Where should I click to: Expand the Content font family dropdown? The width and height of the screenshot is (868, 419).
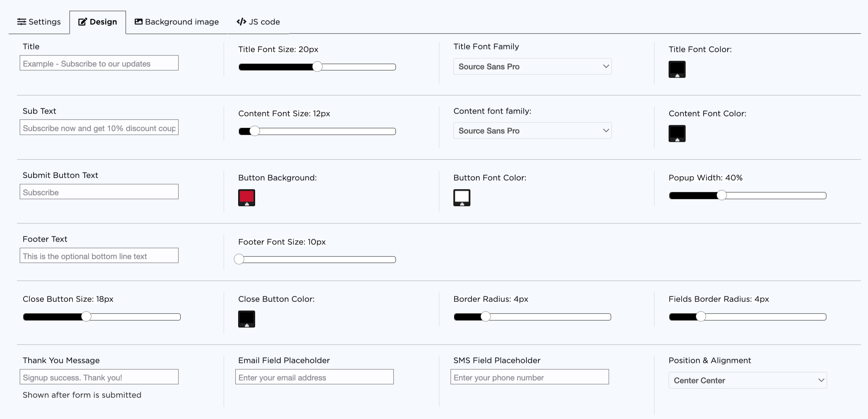pyautogui.click(x=532, y=130)
